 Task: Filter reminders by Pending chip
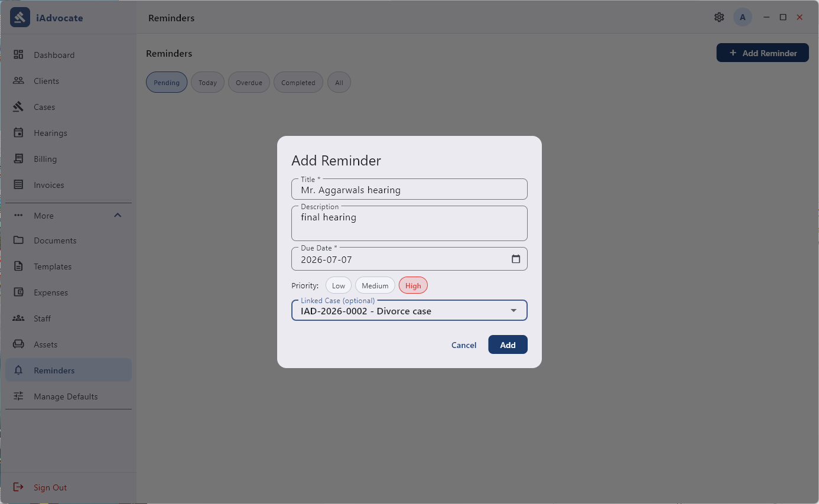point(167,82)
